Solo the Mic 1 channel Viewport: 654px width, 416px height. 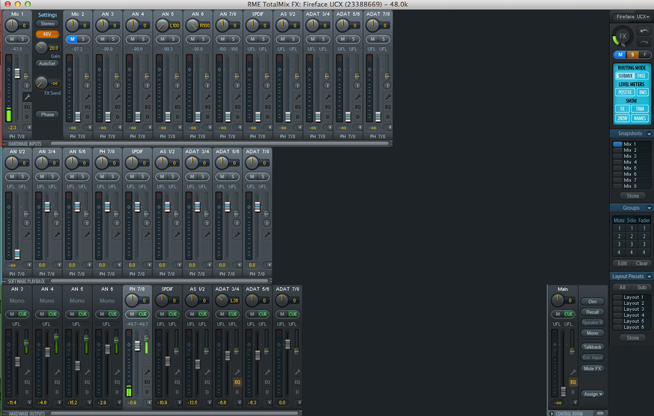pyautogui.click(x=23, y=39)
